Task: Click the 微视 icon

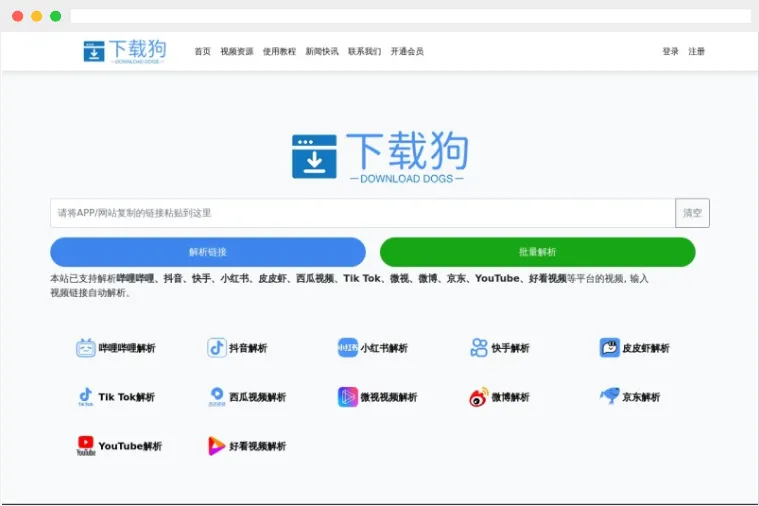Action: (348, 397)
